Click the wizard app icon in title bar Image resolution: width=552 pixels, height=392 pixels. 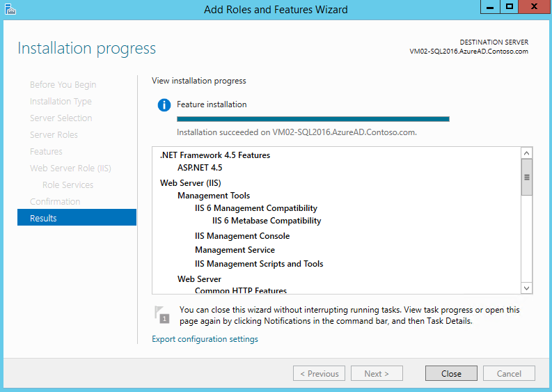pyautogui.click(x=10, y=9)
